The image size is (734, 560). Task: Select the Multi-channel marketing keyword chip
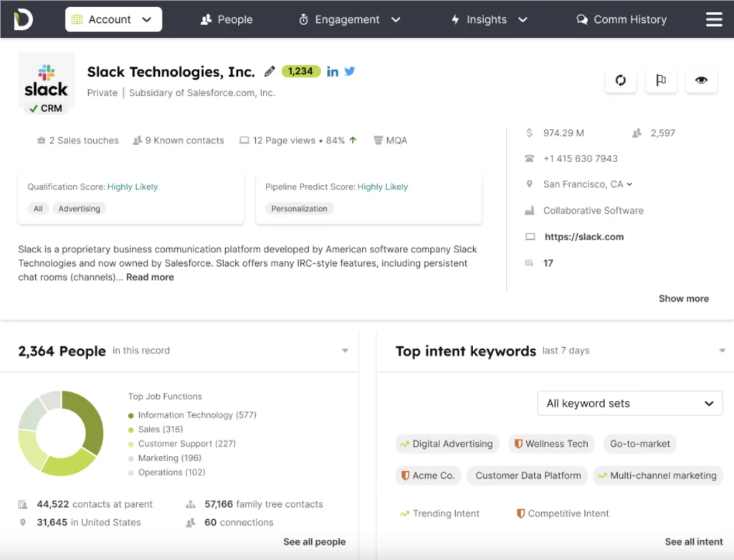(658, 475)
